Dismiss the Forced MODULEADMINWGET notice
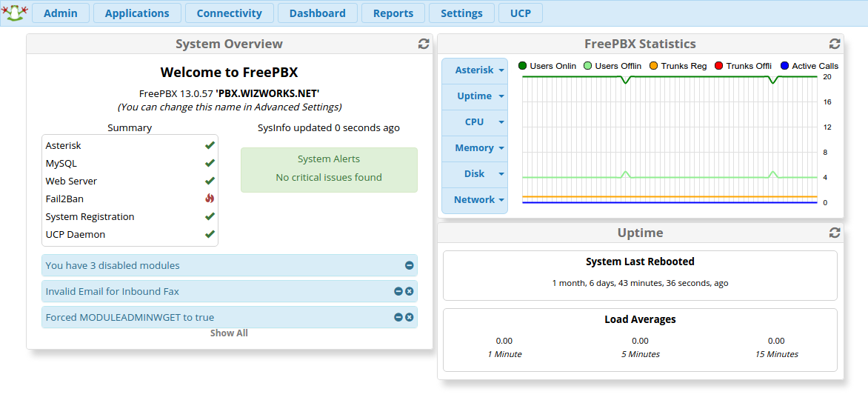The height and width of the screenshot is (403, 868). (409, 317)
